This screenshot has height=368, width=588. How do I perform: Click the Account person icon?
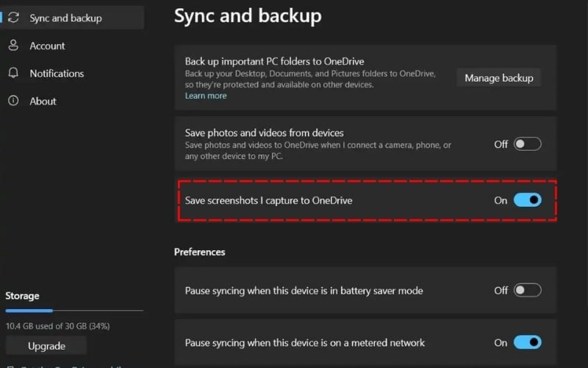(13, 46)
